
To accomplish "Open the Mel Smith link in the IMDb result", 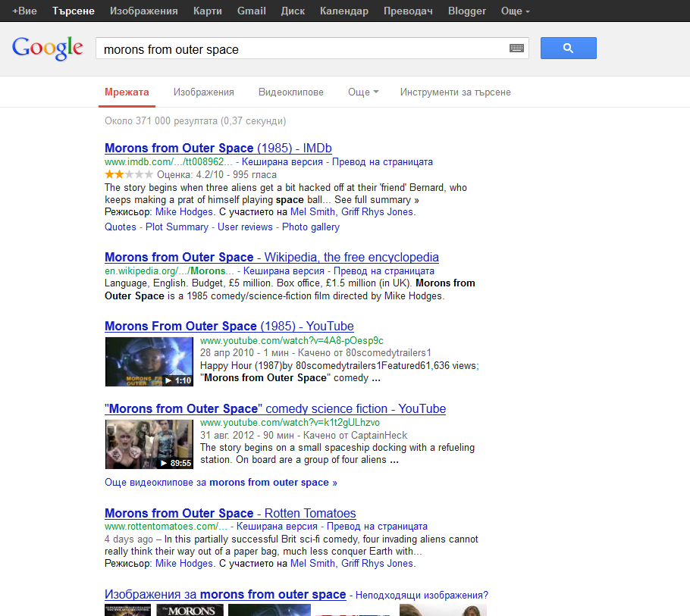I will point(312,212).
